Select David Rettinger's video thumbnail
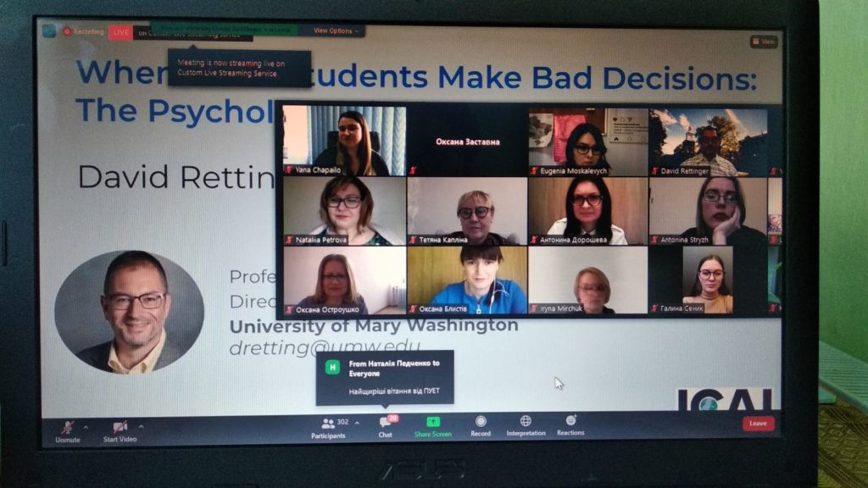 (708, 141)
